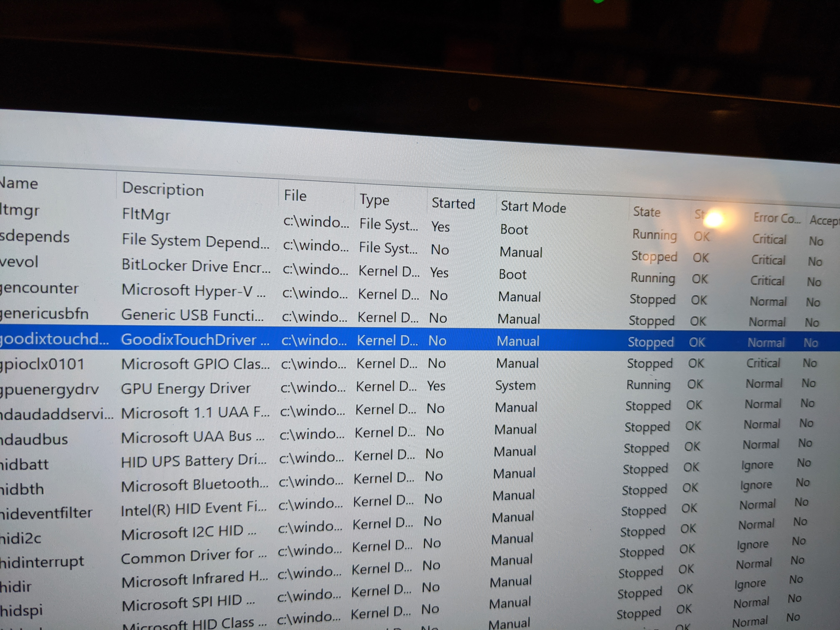Click the State column header
This screenshot has height=630, width=840.
[646, 212]
